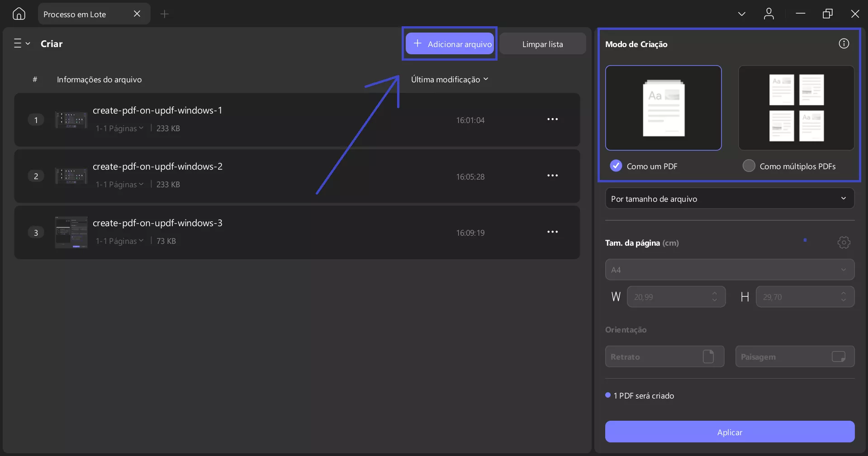Open more options for create-pdf-on-updf-windows-1

(552, 119)
